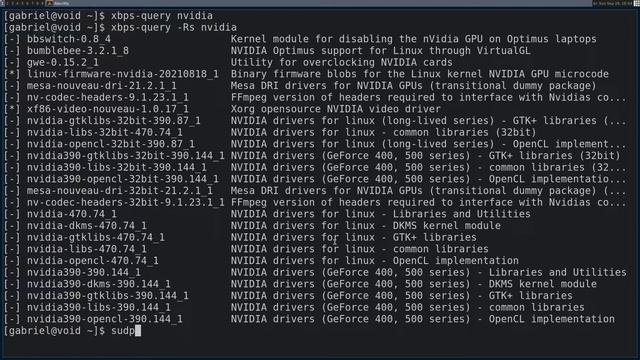Select linux-firmware-nvidia-20210818_1 package name
The height and width of the screenshot is (360, 640).
pyautogui.click(x=123, y=74)
